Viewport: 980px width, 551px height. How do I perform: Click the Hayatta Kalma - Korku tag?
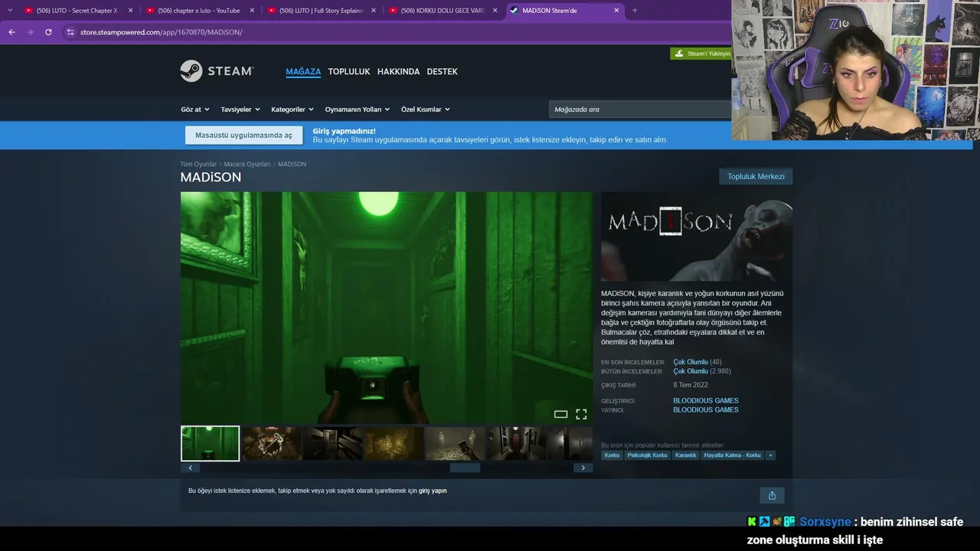pyautogui.click(x=733, y=455)
